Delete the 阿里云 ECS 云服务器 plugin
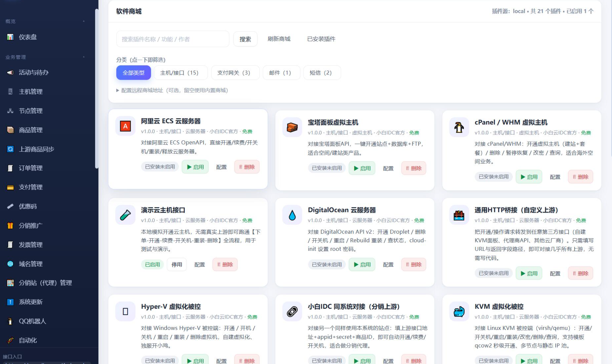The height and width of the screenshot is (364, 612). (x=247, y=167)
